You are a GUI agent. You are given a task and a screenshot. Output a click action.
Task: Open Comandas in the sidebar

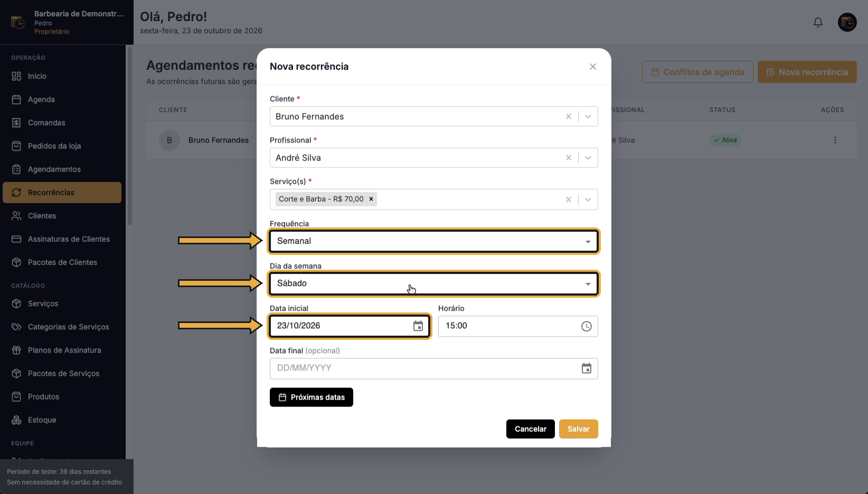click(x=62, y=122)
